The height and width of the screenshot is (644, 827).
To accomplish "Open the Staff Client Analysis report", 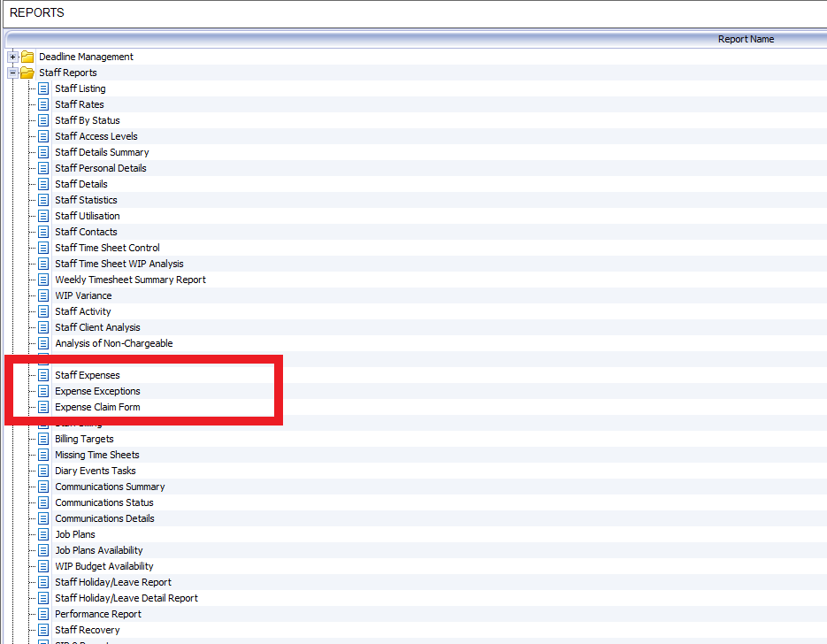I will tap(97, 327).
